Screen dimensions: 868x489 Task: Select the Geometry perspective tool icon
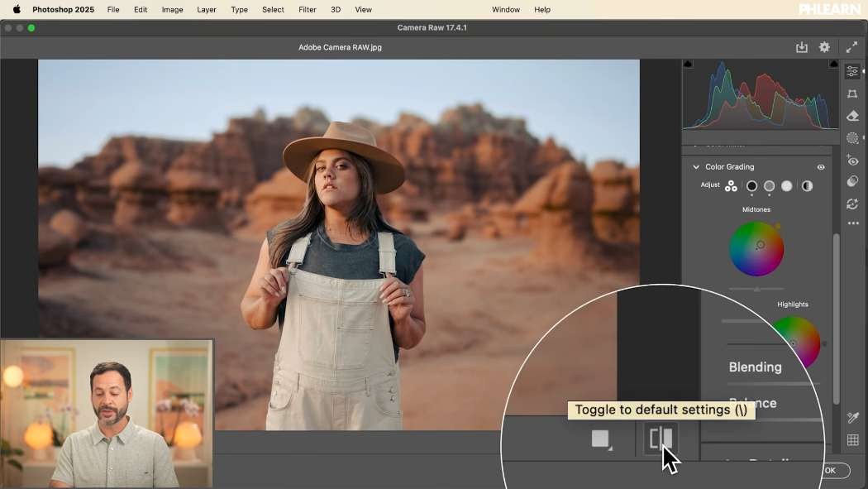click(x=852, y=93)
